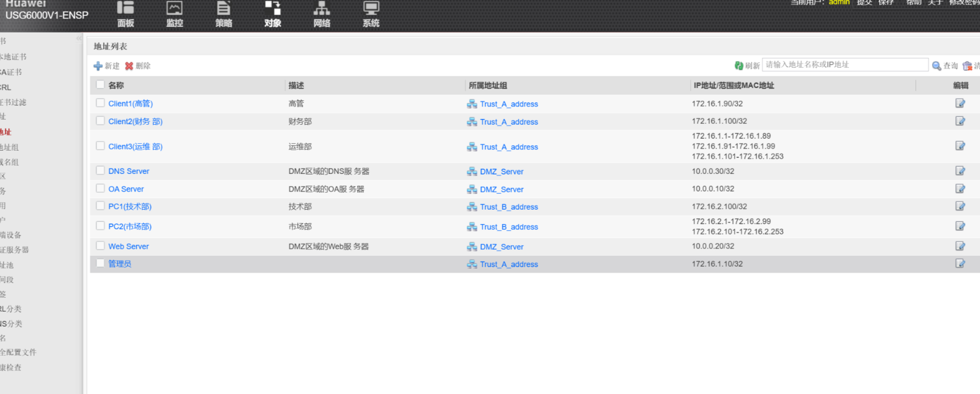Click the edit icon for Web Server
This screenshot has height=394, width=980.
(960, 246)
